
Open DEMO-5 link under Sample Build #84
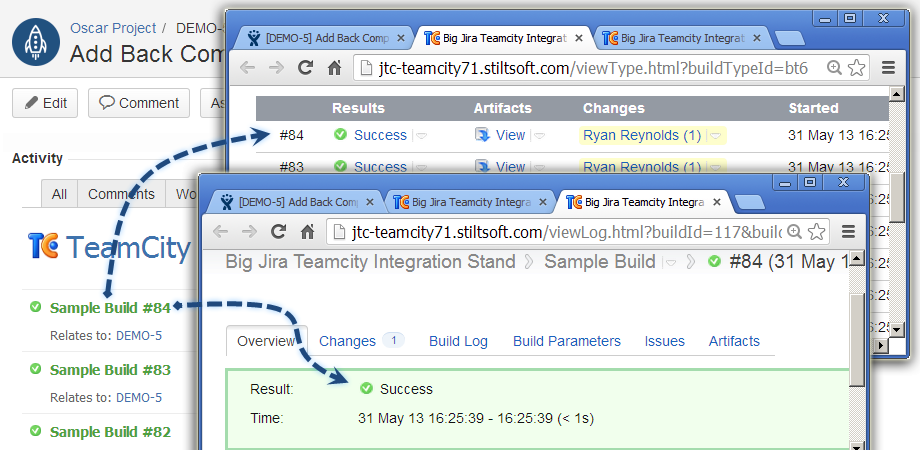139,336
